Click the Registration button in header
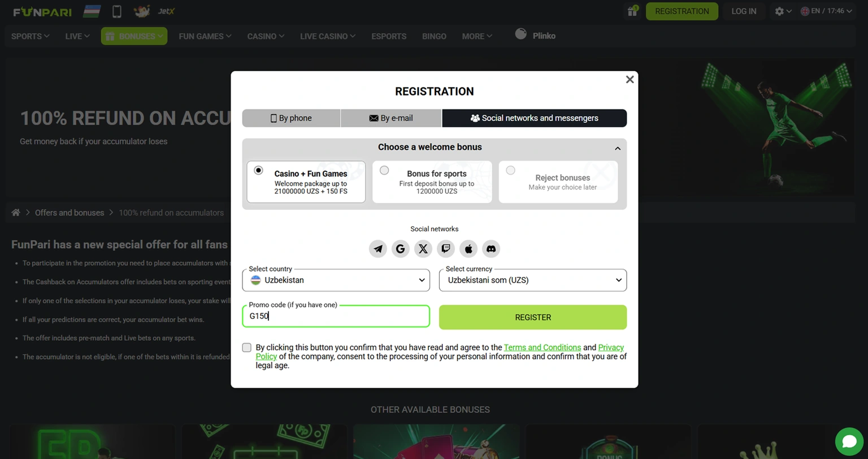 682,11
